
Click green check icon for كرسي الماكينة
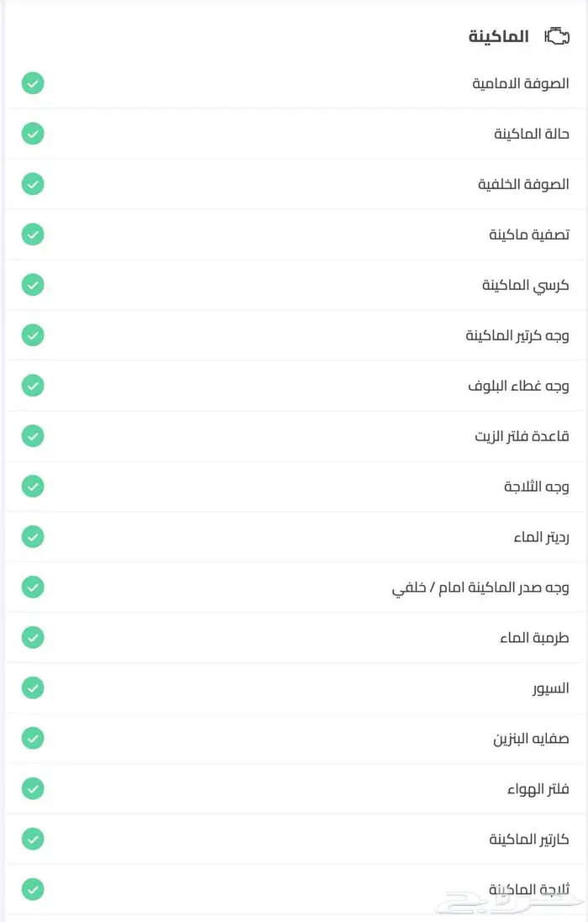(x=33, y=285)
